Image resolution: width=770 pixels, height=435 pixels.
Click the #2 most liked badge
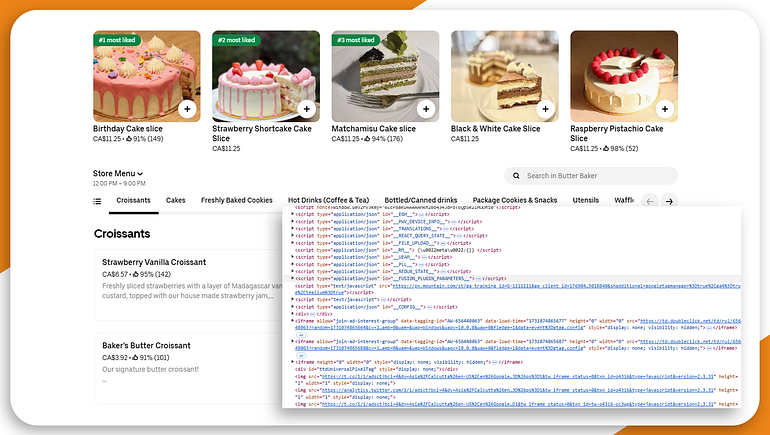236,40
